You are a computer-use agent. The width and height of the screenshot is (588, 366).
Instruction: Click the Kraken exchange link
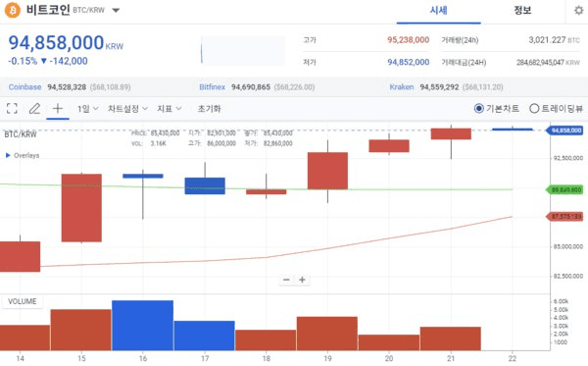click(402, 87)
